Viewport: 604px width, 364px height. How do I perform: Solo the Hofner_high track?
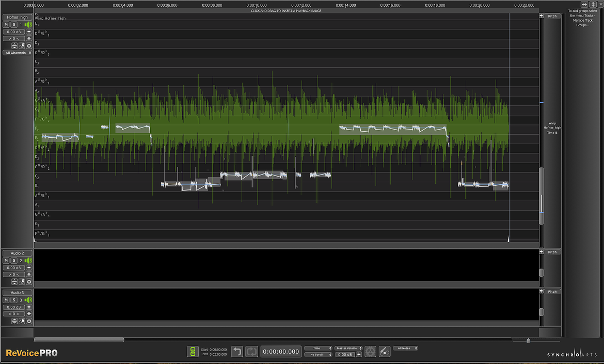14,25
